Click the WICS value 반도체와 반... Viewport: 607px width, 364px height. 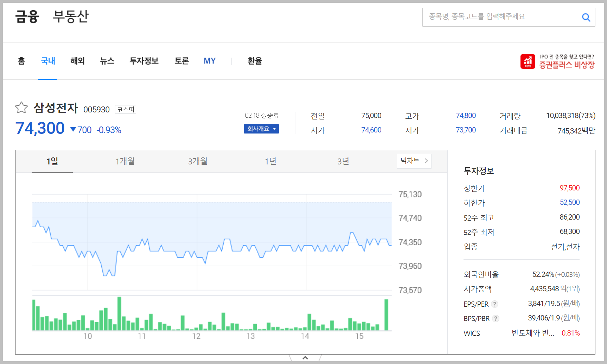point(533,333)
